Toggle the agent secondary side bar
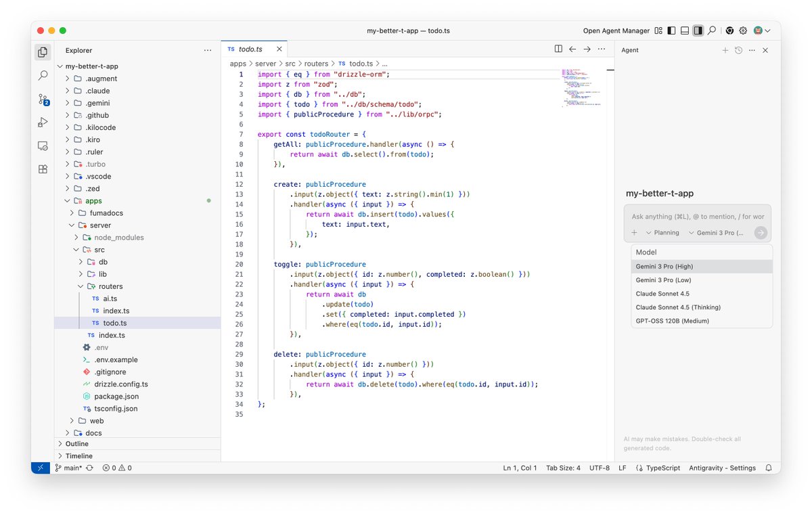812x515 pixels. coord(698,30)
